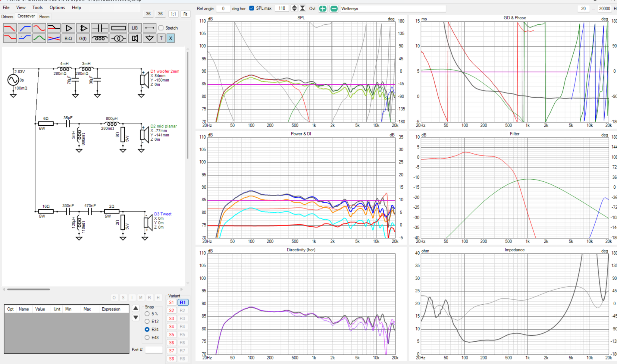Switch to the Crossover tab
This screenshot has width=617, height=364.
click(x=26, y=16)
